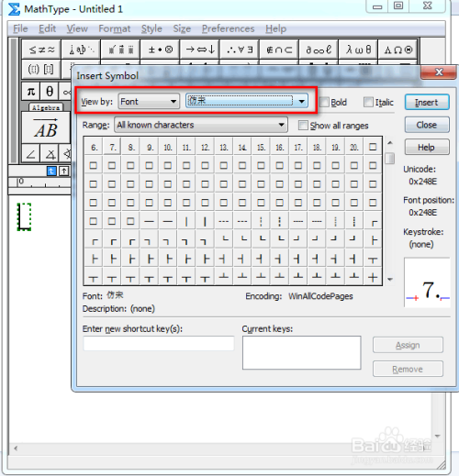This screenshot has height=476, width=459.
Task: Open the Range dropdown
Action: tap(201, 125)
